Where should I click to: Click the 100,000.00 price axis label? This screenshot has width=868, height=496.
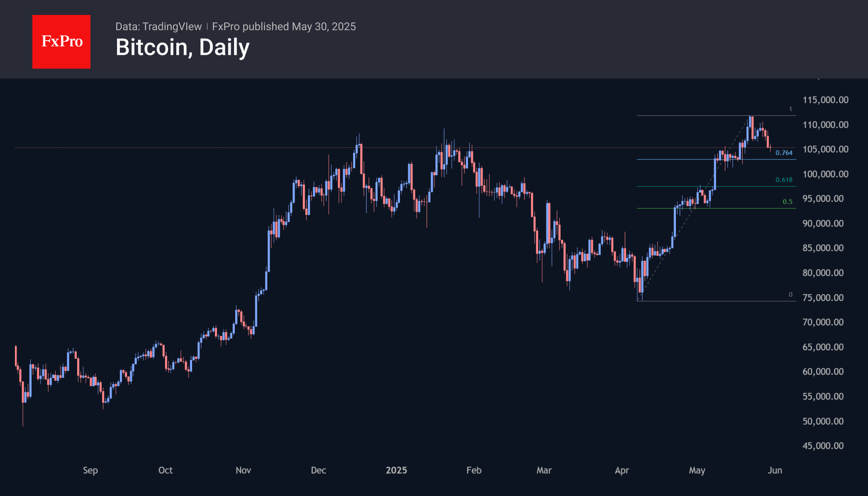pos(825,174)
